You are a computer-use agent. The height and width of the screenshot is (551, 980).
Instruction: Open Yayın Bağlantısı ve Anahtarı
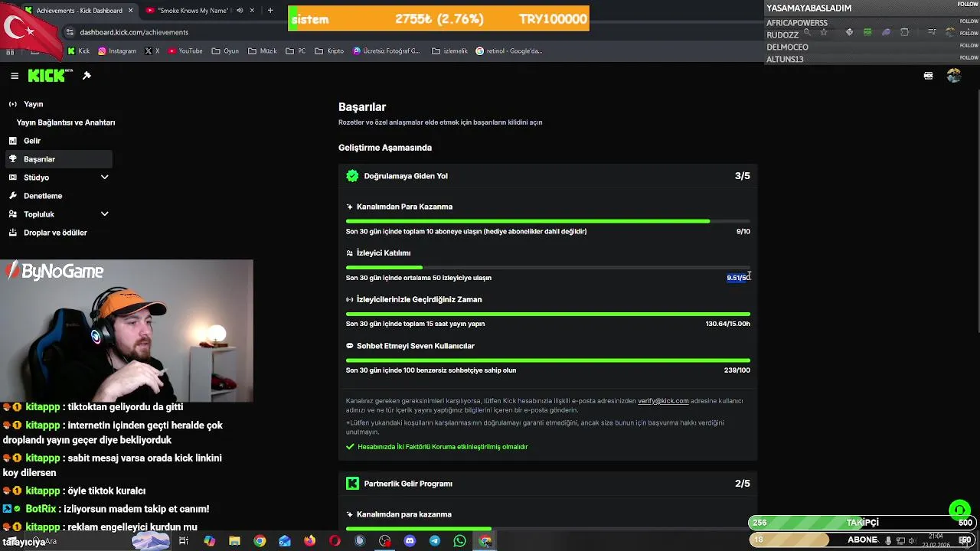click(x=66, y=122)
